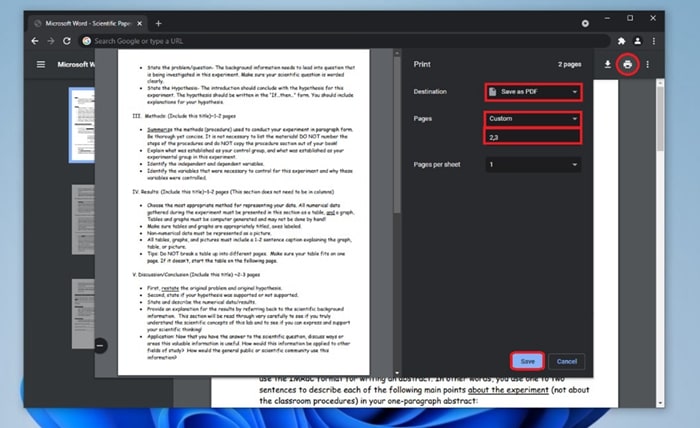Select the Microsoft Word - Scientific Paper tab
Screen dimensions: 700x428
coord(88,23)
